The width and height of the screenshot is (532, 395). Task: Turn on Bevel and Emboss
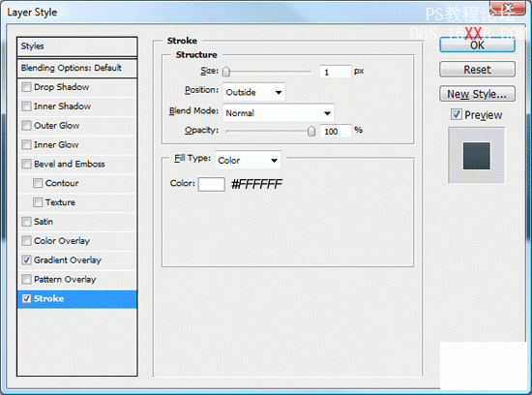click(x=26, y=164)
